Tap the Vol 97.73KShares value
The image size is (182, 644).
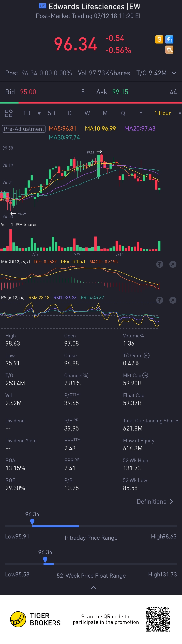(104, 73)
